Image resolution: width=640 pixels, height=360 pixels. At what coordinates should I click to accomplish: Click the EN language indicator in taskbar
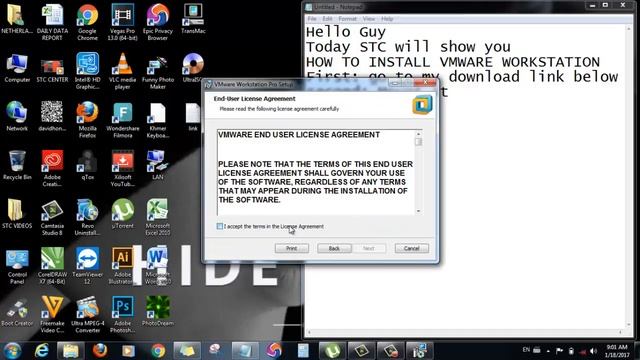(x=526, y=350)
